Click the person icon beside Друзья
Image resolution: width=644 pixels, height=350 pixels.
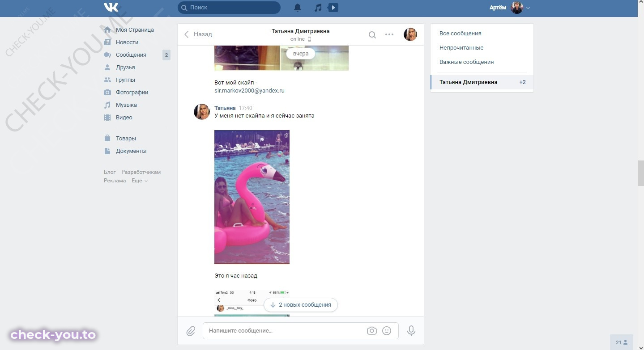pos(107,67)
